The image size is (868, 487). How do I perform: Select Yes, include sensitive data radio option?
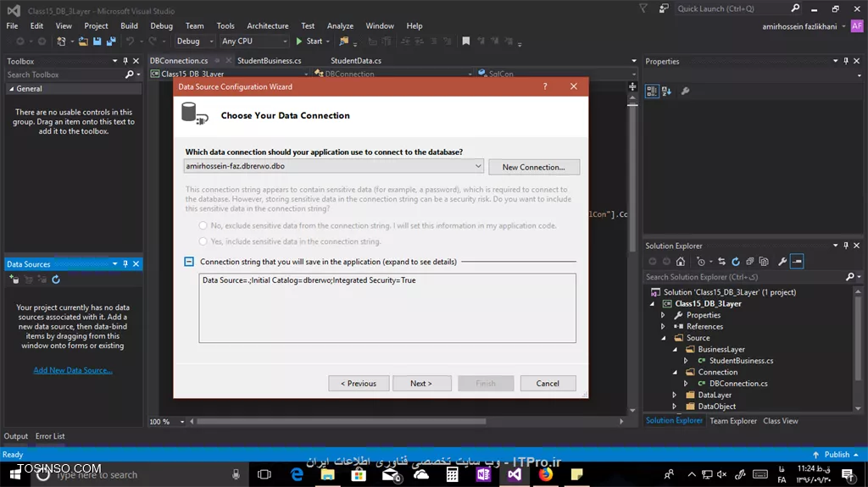coord(203,241)
